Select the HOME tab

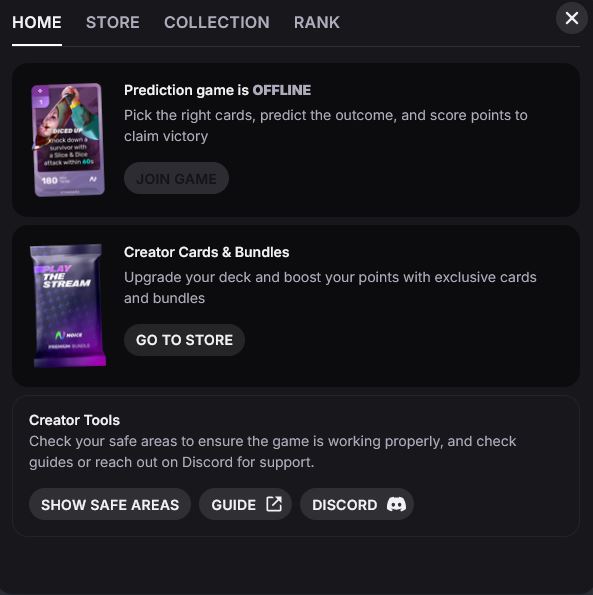tap(37, 22)
